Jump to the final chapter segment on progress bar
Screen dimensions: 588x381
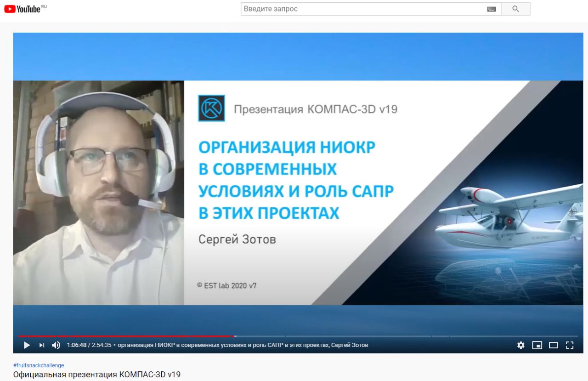pos(513,336)
